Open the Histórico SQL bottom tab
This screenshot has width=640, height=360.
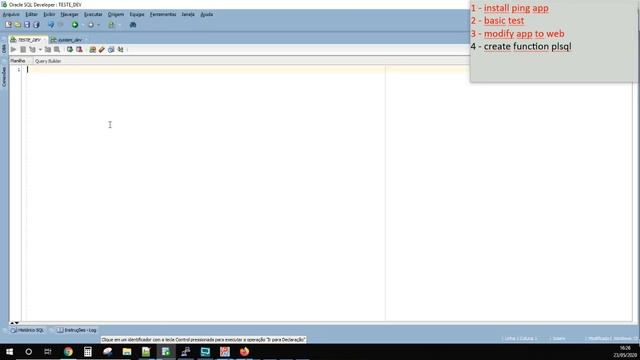(x=28, y=330)
